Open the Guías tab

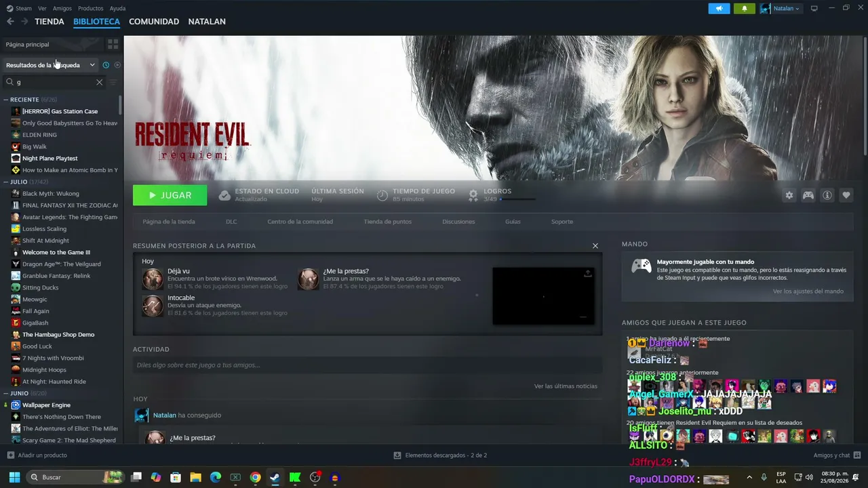point(513,222)
